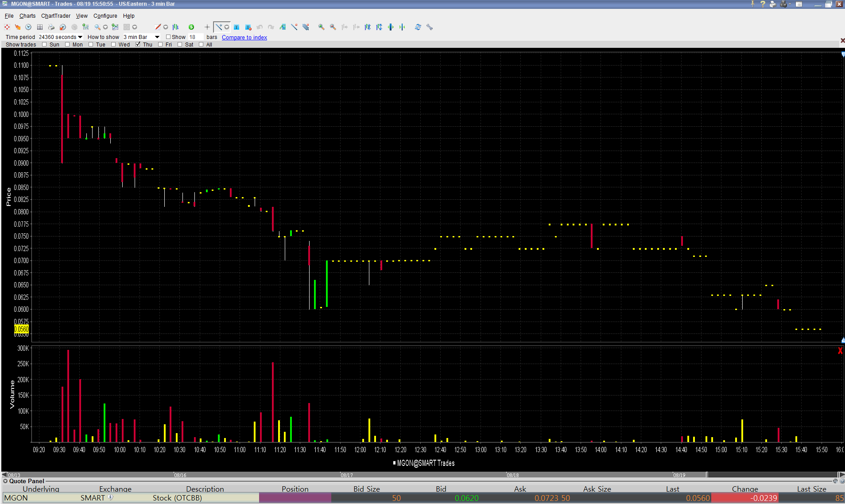The image size is (845, 504).
Task: Collapse the Quote Panel section
Action: (5, 481)
